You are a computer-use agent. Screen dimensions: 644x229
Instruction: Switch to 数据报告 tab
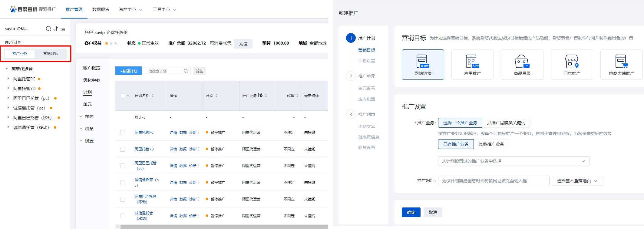pos(101,9)
